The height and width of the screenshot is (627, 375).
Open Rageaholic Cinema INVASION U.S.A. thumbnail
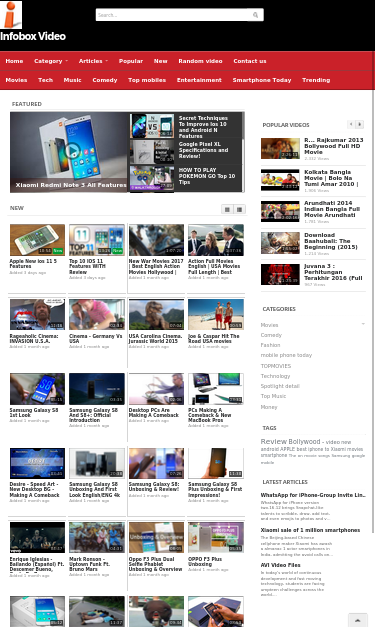coord(37,314)
